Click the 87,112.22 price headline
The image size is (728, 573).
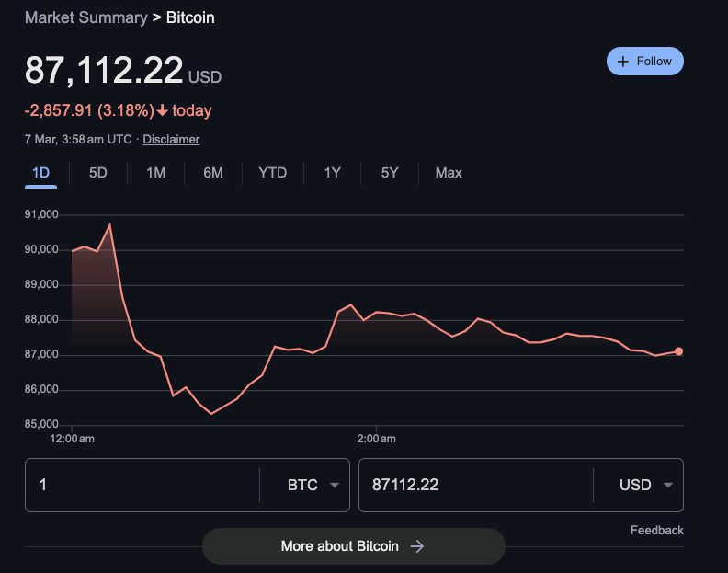pyautogui.click(x=104, y=70)
